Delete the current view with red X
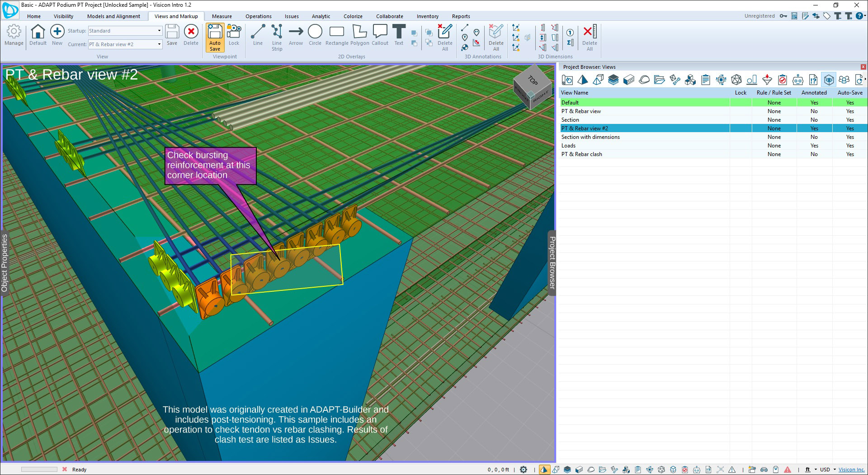This screenshot has height=475, width=868. tap(191, 35)
